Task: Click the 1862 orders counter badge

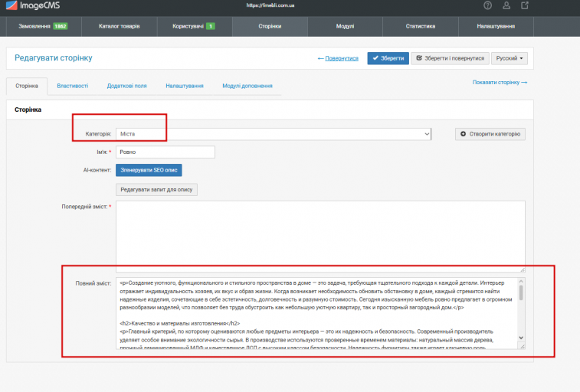Action: [x=61, y=26]
